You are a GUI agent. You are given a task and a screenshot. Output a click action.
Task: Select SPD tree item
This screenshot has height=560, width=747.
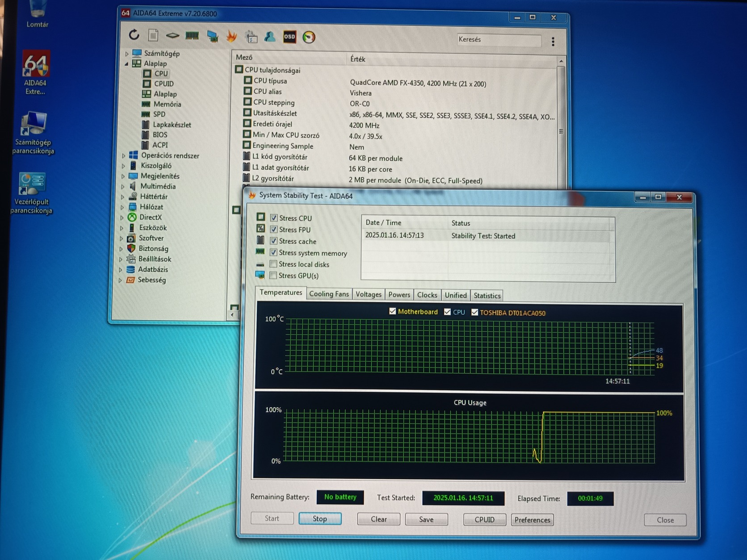[159, 114]
